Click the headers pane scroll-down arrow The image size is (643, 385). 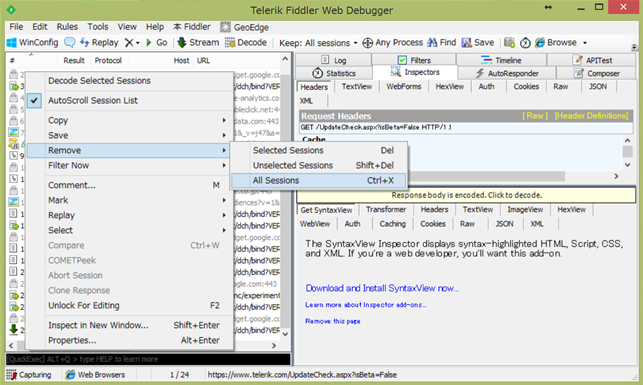[627, 165]
